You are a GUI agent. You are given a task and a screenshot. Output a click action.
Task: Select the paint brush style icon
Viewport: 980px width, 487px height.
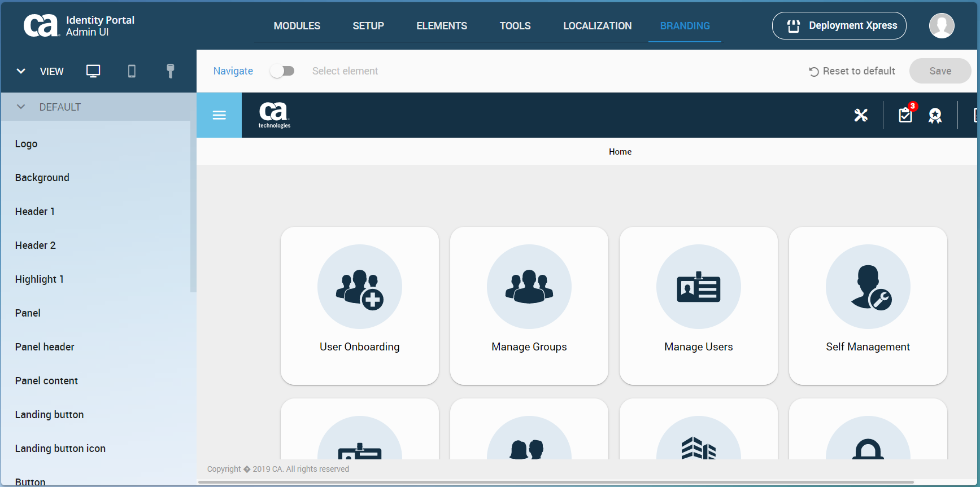coord(170,71)
